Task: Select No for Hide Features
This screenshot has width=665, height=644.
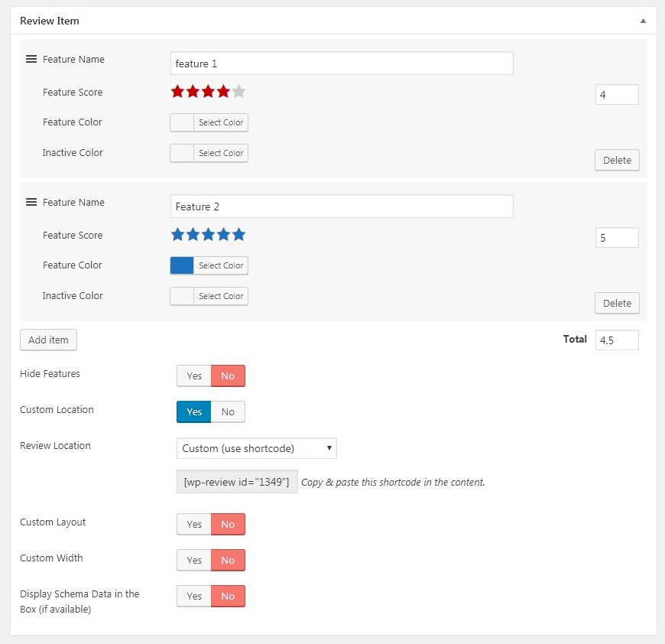Action: coord(228,376)
